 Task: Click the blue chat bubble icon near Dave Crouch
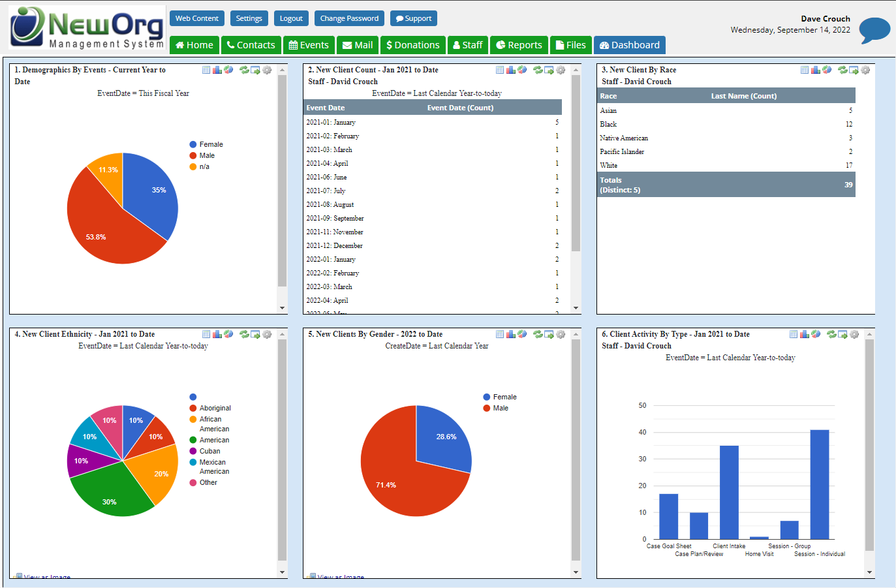pos(875,29)
